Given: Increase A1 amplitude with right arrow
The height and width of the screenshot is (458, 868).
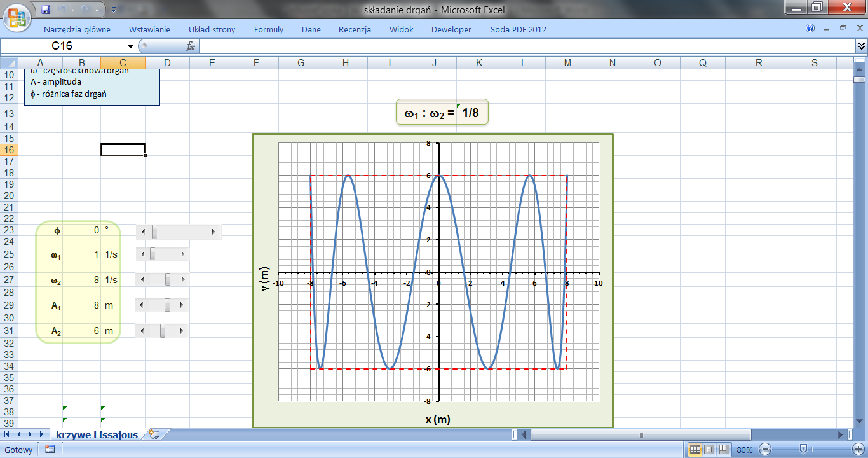Looking at the screenshot, I should click(x=183, y=305).
